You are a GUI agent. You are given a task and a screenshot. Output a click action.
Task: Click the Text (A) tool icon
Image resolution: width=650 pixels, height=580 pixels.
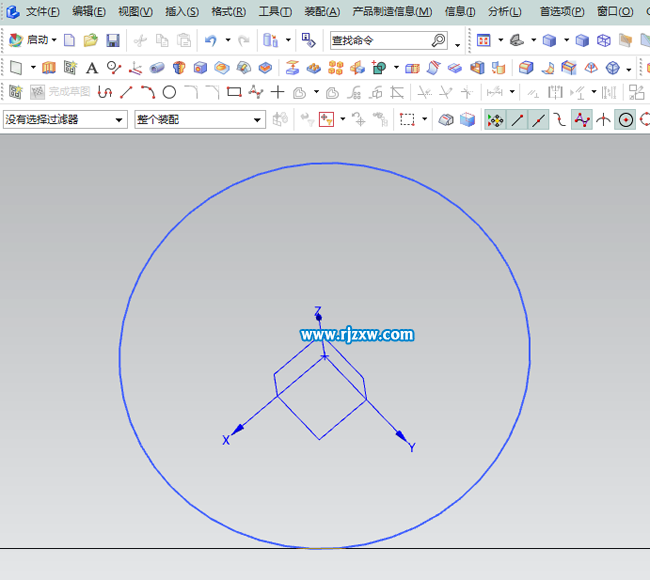click(92, 68)
